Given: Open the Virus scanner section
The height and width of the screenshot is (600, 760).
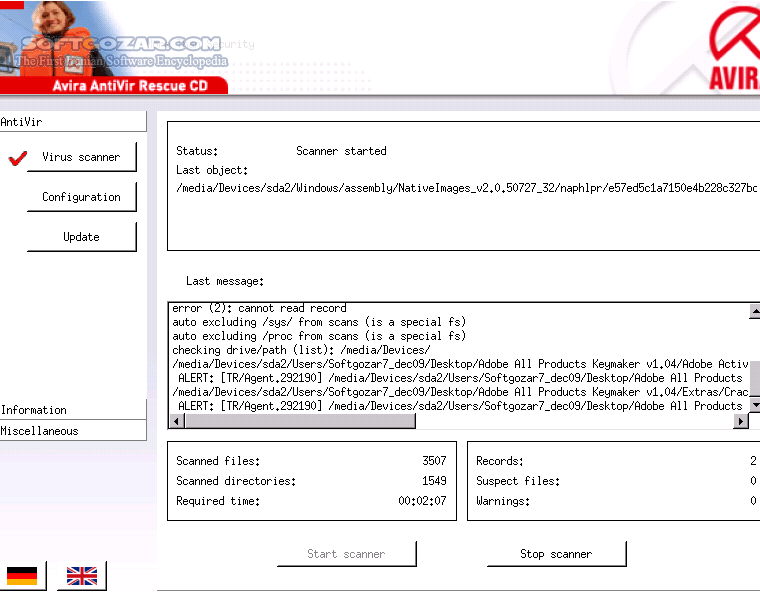Looking at the screenshot, I should click(x=81, y=157).
